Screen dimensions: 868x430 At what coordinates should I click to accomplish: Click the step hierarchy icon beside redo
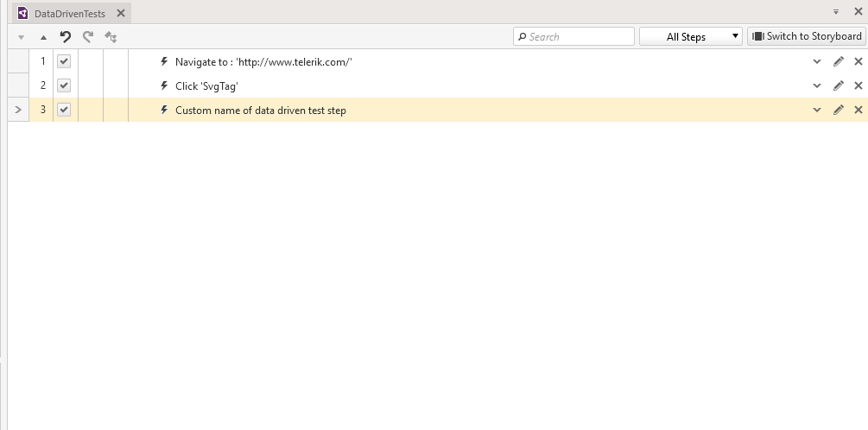pyautogui.click(x=111, y=36)
